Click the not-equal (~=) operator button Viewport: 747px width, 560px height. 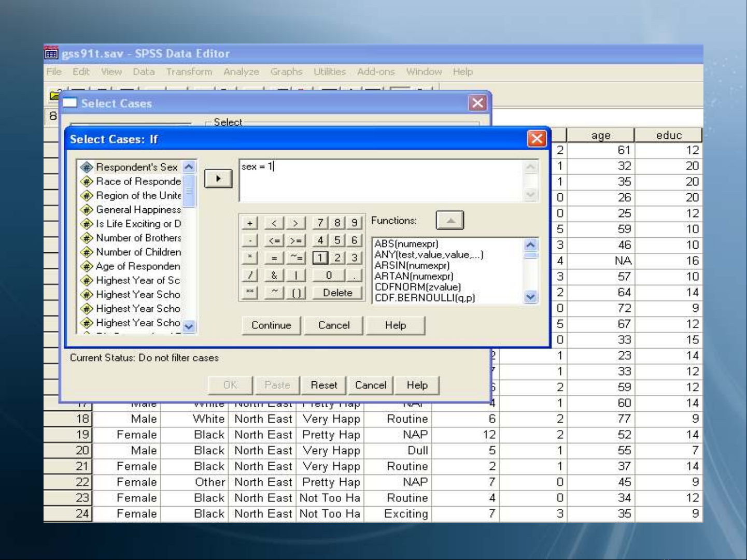[295, 258]
